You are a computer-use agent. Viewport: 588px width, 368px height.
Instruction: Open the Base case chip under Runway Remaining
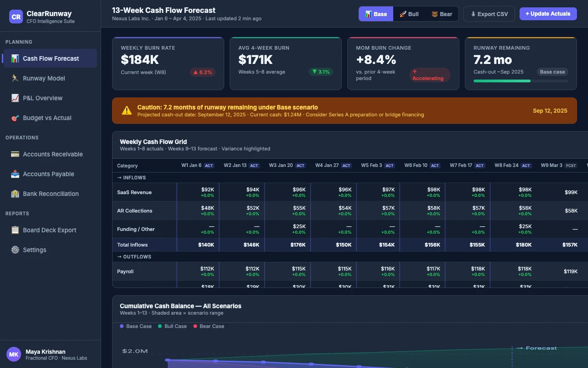pyautogui.click(x=552, y=72)
